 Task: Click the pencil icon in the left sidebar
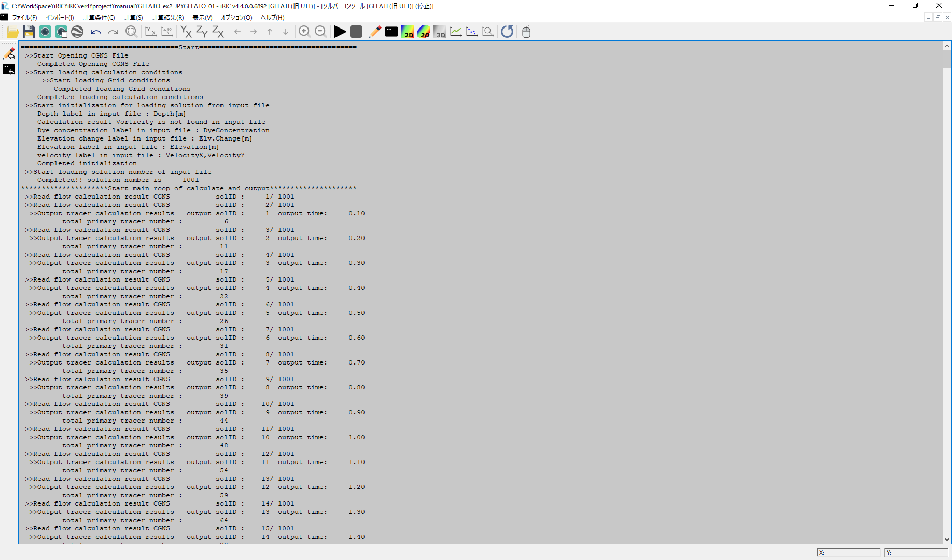click(x=9, y=53)
